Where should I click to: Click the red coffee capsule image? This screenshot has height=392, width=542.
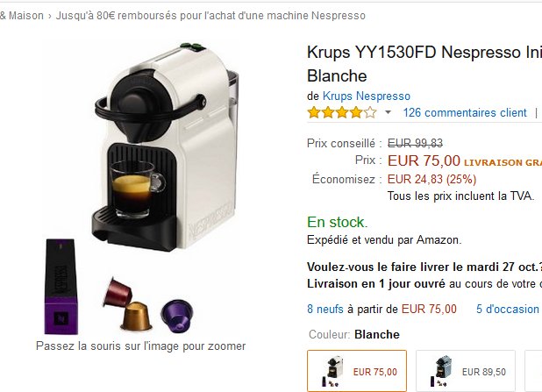[x=118, y=292]
